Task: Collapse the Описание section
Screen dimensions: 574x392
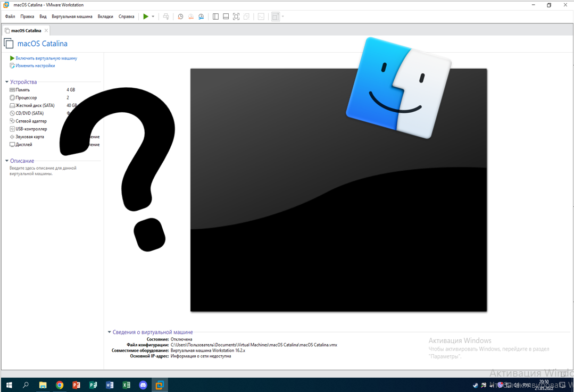Action: point(6,161)
